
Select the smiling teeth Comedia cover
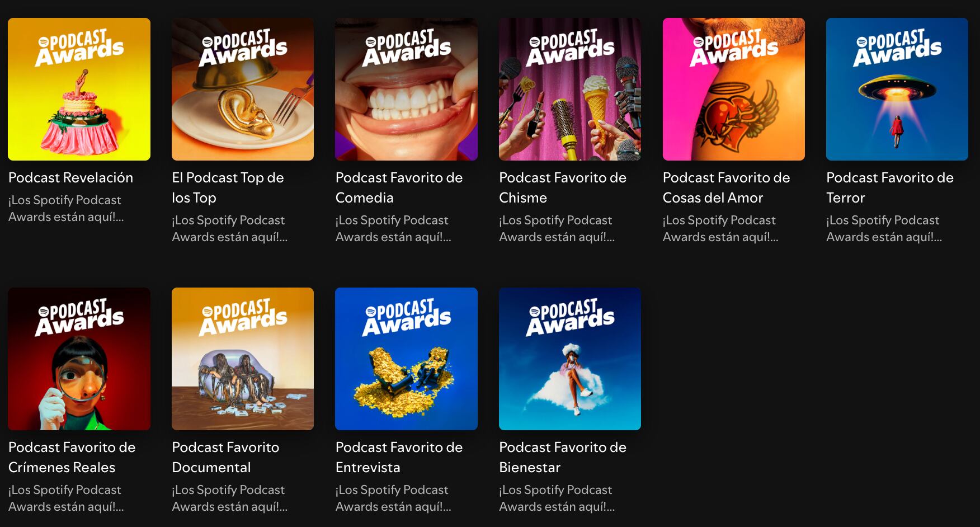coord(406,89)
